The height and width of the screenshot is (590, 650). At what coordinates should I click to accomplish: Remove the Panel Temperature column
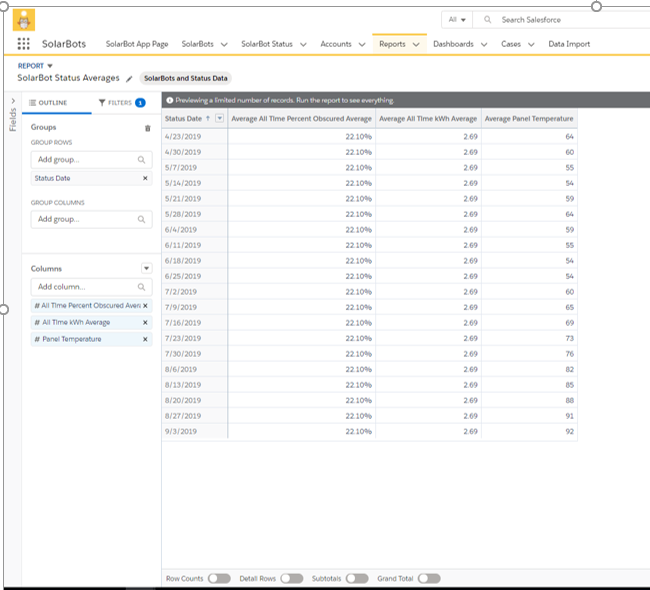click(x=145, y=339)
